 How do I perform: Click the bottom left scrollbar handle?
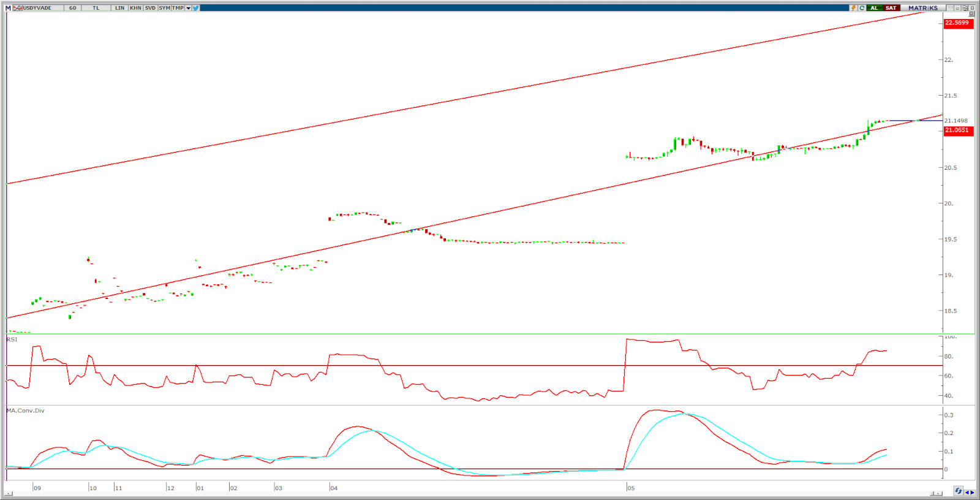click(9, 493)
